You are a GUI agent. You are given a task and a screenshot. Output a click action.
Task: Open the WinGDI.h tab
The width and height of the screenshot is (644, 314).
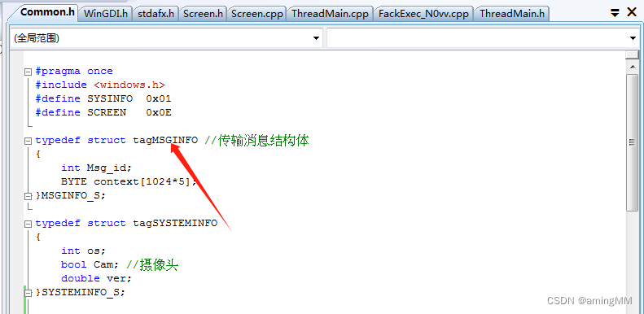(106, 14)
